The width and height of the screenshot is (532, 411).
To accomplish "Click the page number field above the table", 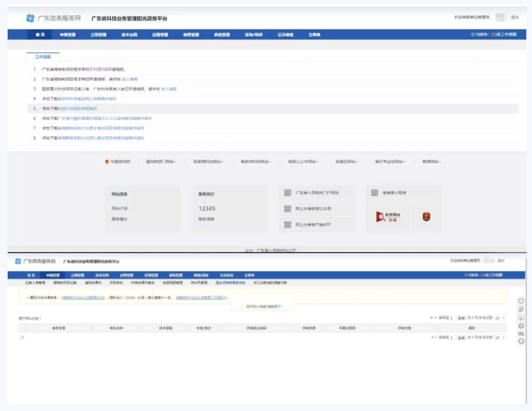I will pyautogui.click(x=452, y=318).
